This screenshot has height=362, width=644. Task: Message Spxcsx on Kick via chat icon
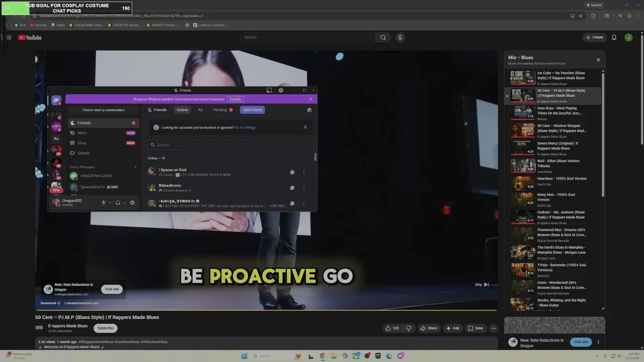coord(292,172)
